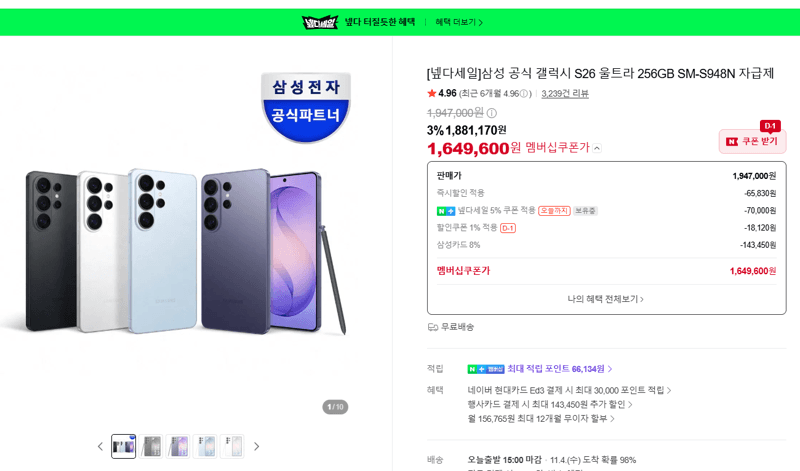Open 행사카드 결제 추가 할인 link
Image resolution: width=800 pixels, height=471 pixels.
click(549, 405)
